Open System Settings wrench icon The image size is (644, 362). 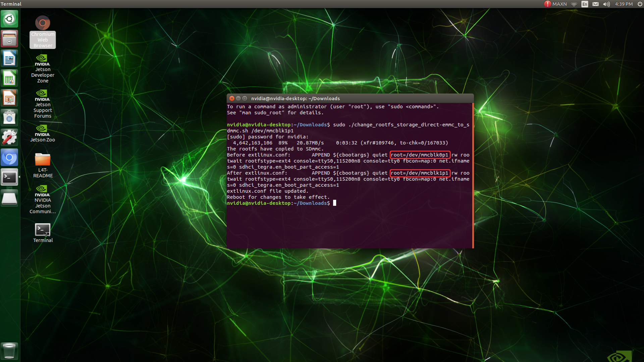click(9, 138)
